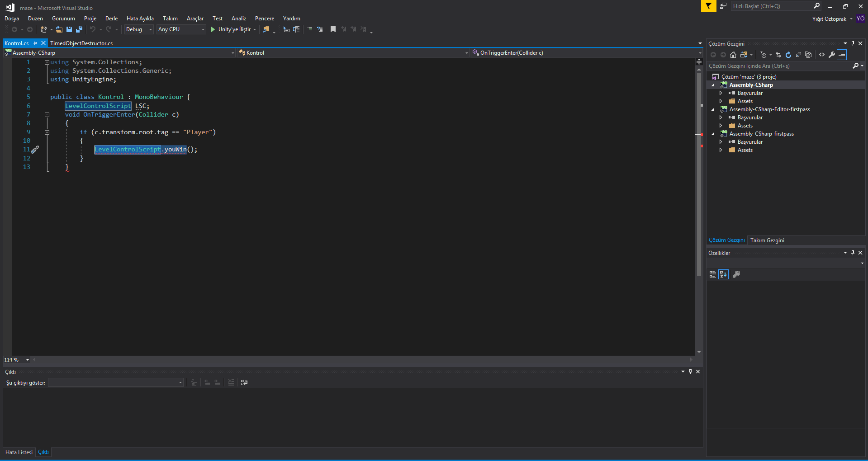Click the Home icon in Çözüm Gezgini

click(x=733, y=55)
